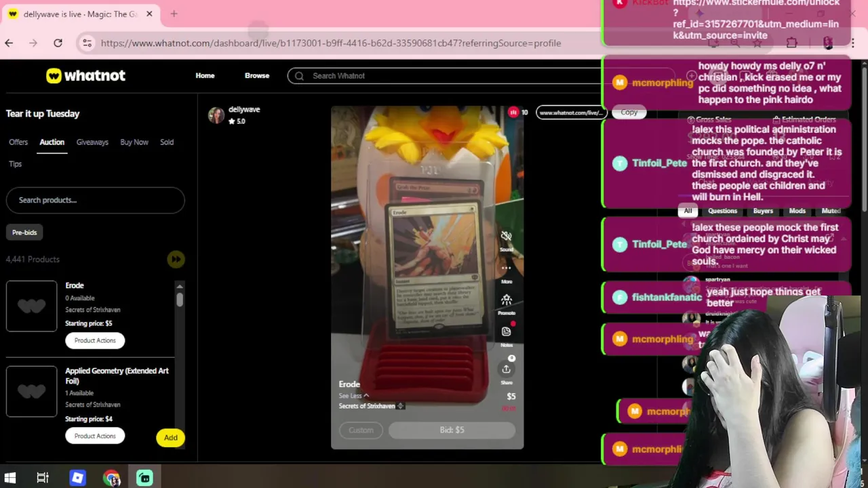Click the search magnifier icon in Whatnot search

click(299, 76)
